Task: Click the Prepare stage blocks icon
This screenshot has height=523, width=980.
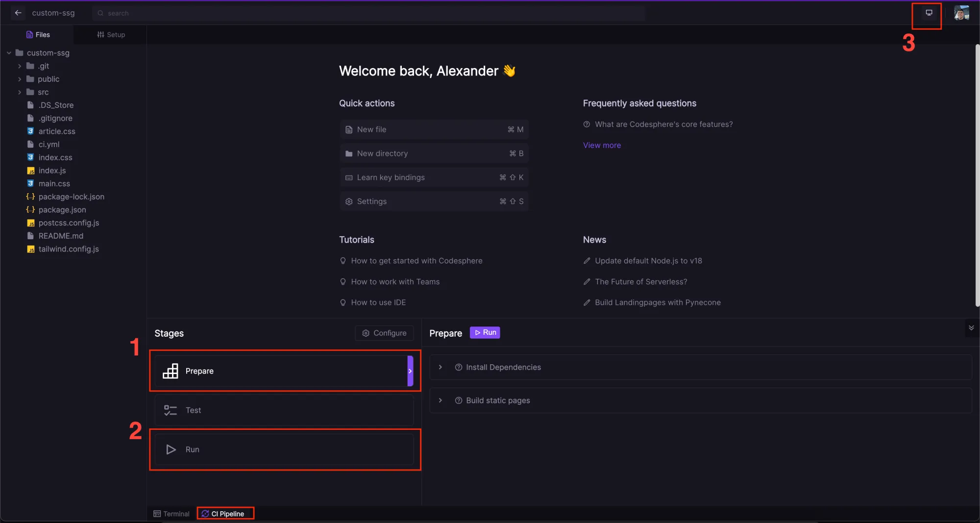Action: coord(171,371)
